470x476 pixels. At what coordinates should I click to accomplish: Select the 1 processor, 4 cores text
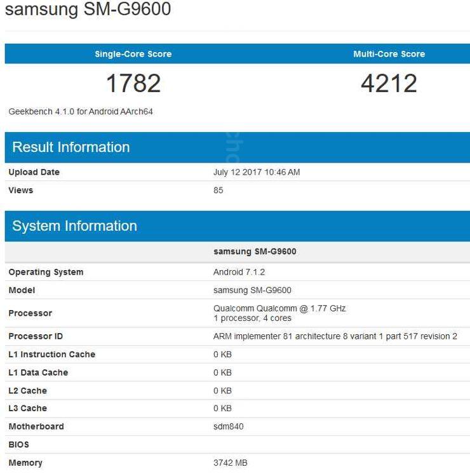tap(252, 318)
